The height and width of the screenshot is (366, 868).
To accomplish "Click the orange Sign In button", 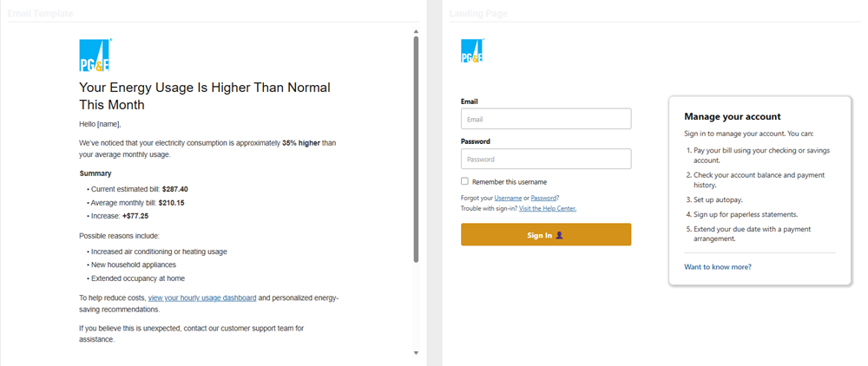I will 546,234.
